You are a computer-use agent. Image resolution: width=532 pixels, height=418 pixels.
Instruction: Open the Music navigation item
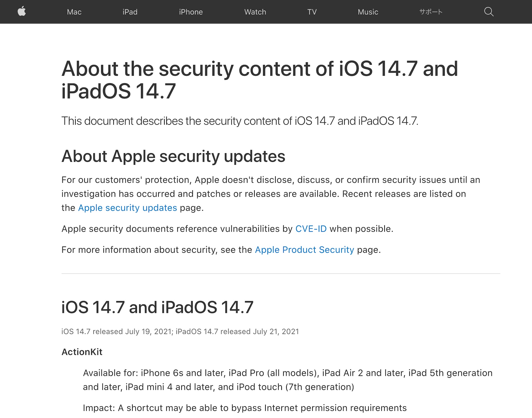[368, 12]
